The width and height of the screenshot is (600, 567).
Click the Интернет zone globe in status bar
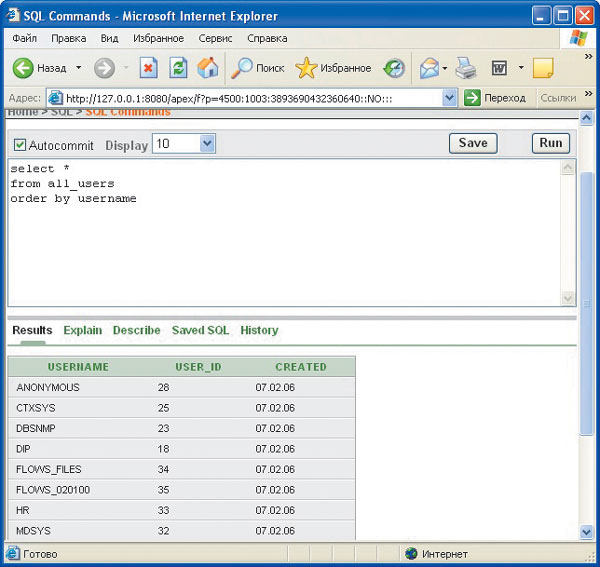click(411, 553)
